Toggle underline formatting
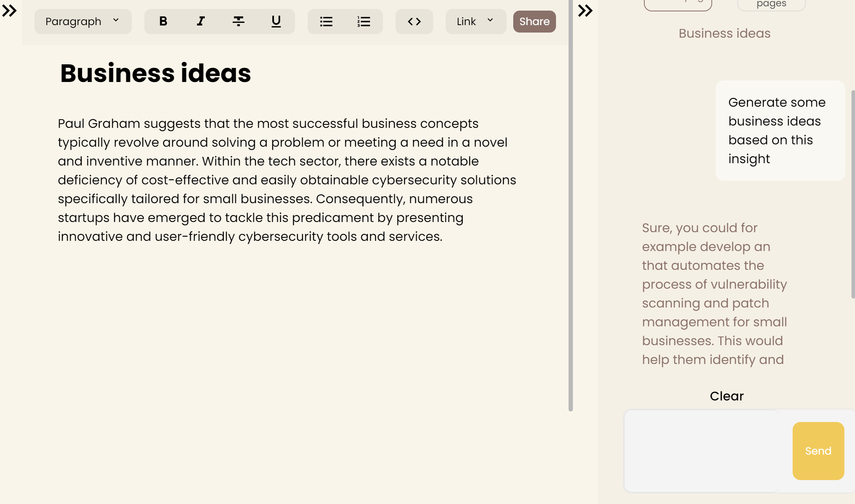 (x=276, y=21)
